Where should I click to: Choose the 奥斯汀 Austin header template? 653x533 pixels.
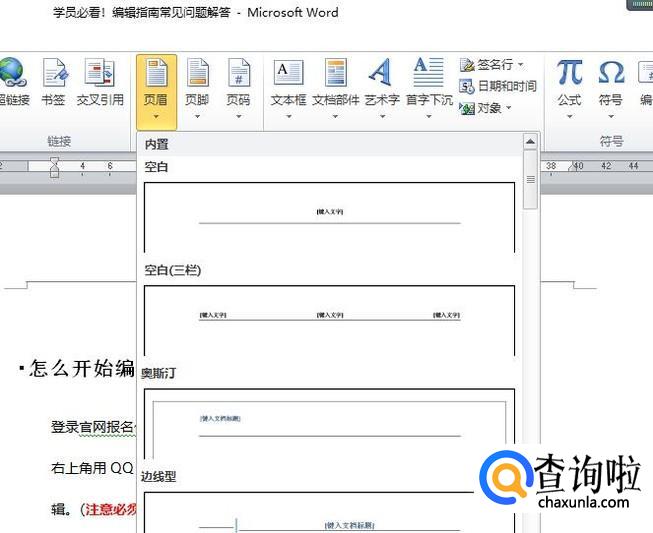(x=329, y=424)
